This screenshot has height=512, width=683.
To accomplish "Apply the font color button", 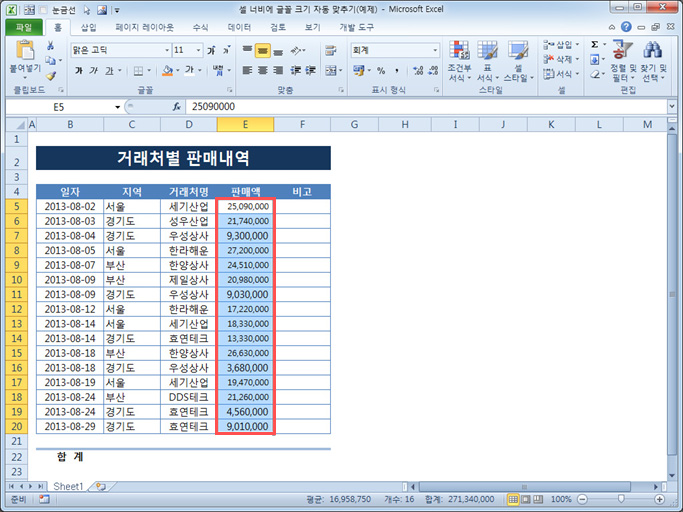I will (x=189, y=70).
